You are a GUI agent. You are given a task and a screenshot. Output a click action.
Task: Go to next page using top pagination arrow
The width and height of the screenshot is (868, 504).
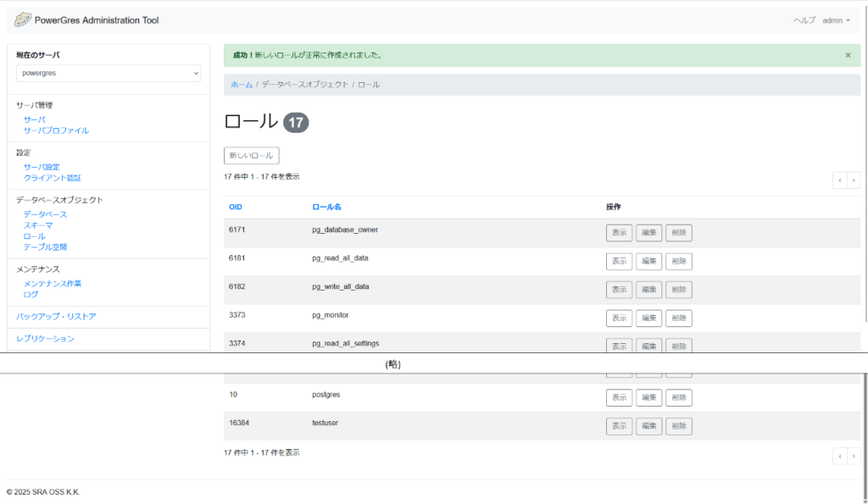[854, 180]
